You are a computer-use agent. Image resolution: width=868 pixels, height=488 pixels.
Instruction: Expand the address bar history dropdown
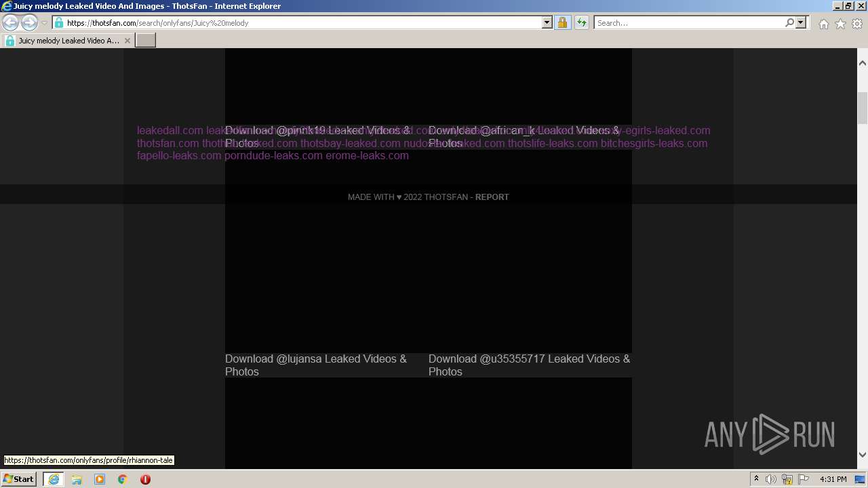click(x=547, y=22)
